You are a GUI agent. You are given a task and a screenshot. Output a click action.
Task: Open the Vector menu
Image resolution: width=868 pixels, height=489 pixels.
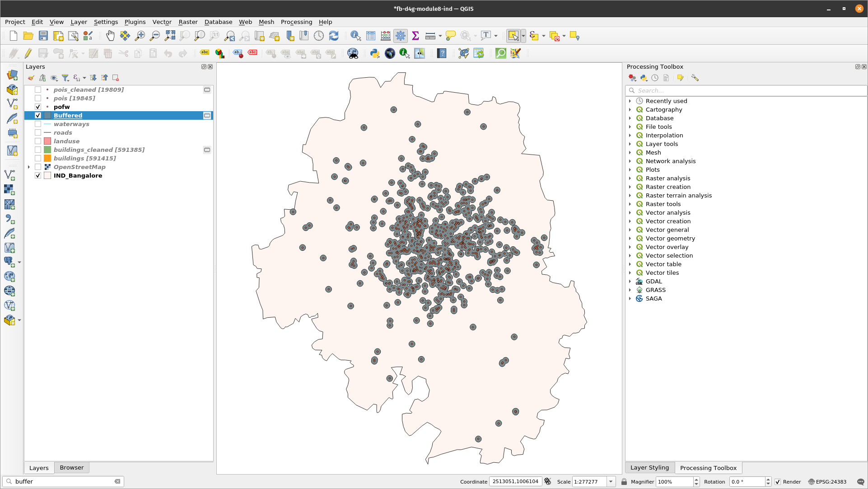point(161,22)
